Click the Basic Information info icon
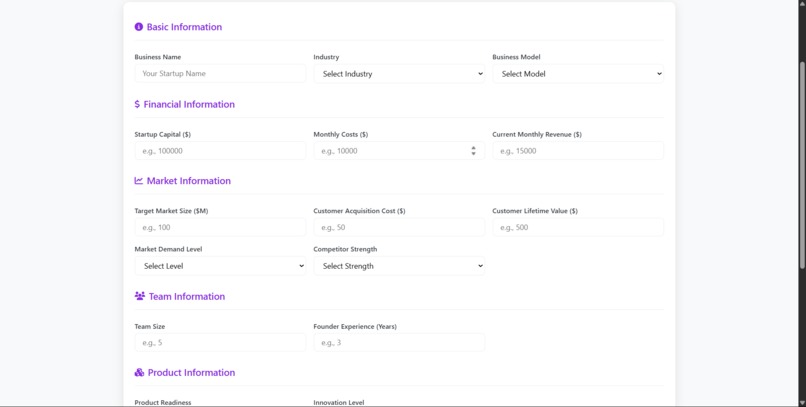Screen dimensions: 806x407 [139, 27]
